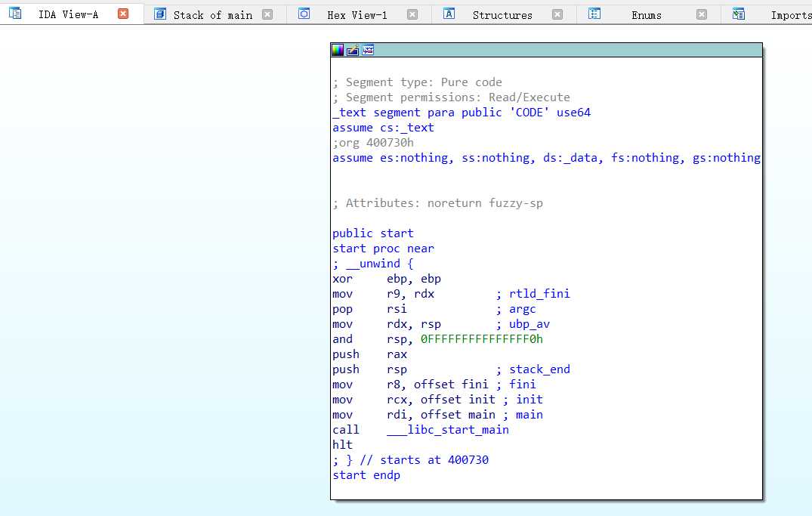
Task: Click the 'push rsp' instruction
Action: pyautogui.click(x=370, y=369)
